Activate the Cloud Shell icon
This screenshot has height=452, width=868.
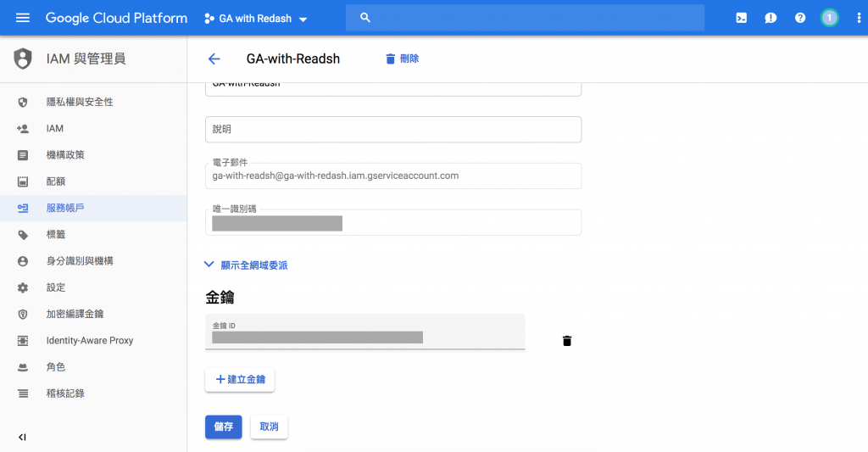tap(741, 18)
